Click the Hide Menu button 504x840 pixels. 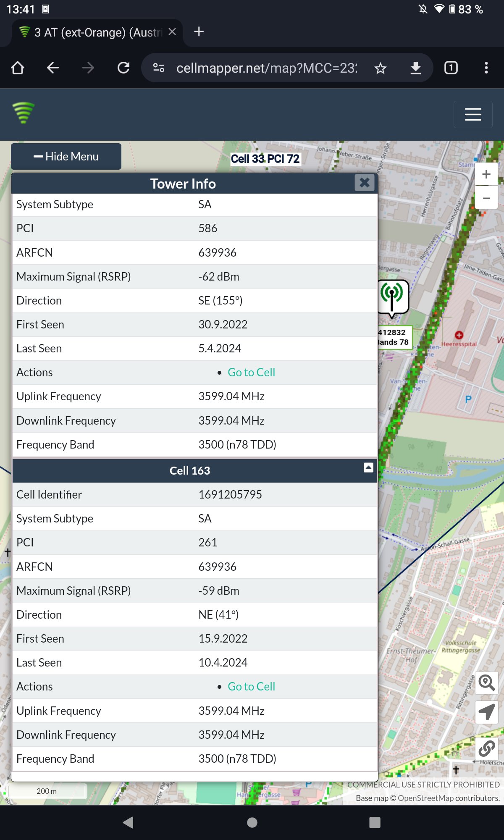(x=66, y=157)
